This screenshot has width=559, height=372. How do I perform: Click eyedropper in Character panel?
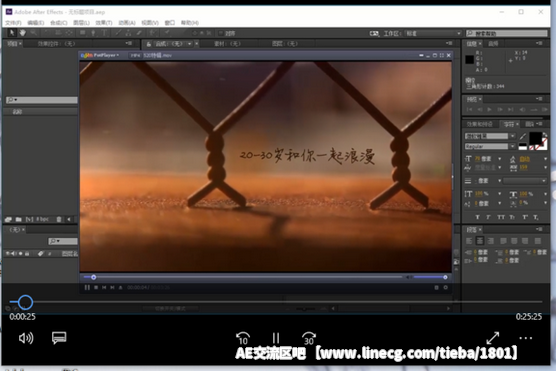click(x=523, y=136)
